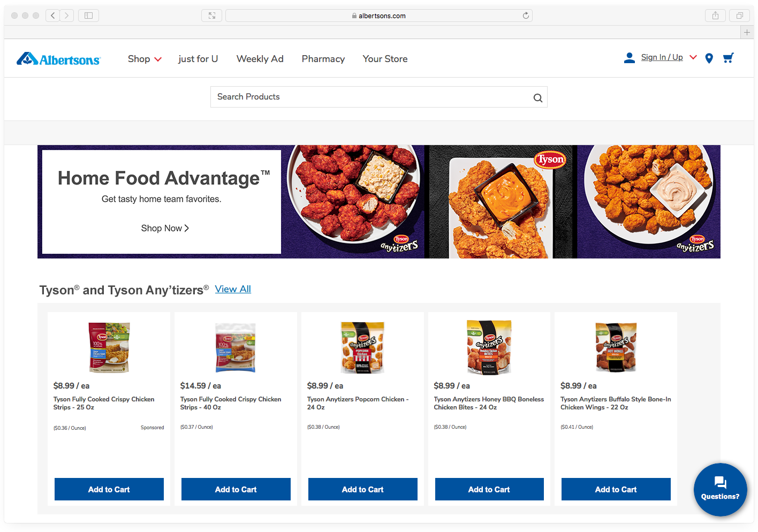Go to Pharmacy section
This screenshot has height=532, width=758.
click(323, 59)
